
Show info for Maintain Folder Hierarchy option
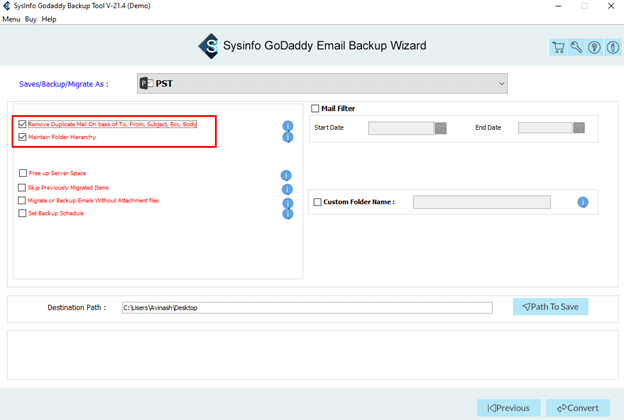point(288,137)
